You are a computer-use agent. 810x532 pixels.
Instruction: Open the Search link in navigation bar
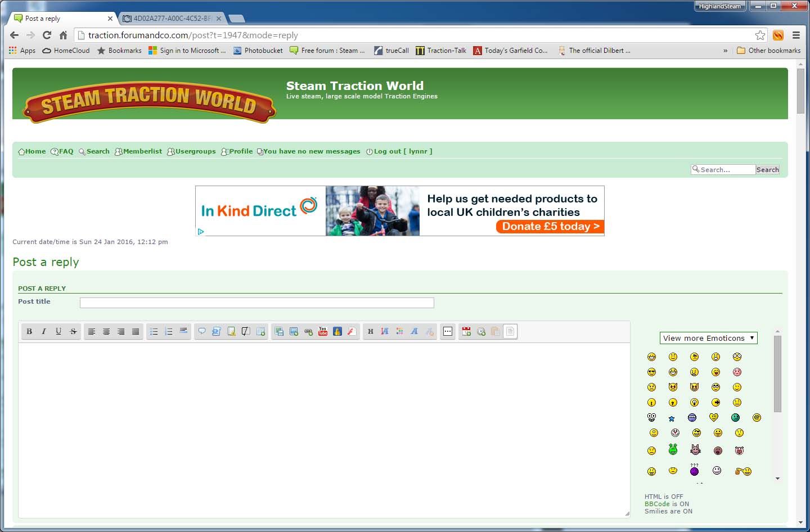[94, 151]
